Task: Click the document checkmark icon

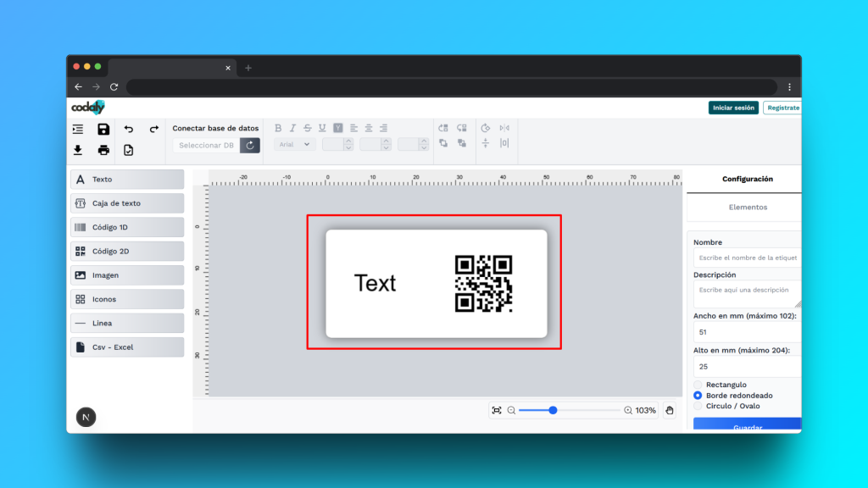Action: [129, 150]
